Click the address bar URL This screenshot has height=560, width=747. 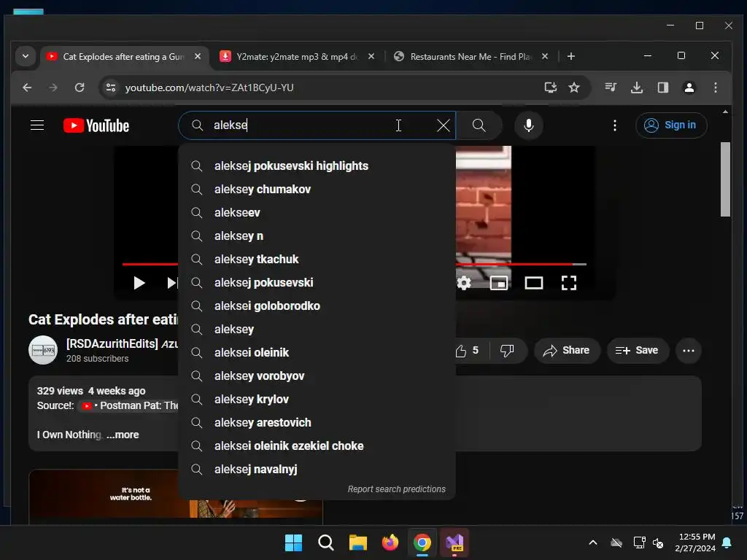pos(209,87)
